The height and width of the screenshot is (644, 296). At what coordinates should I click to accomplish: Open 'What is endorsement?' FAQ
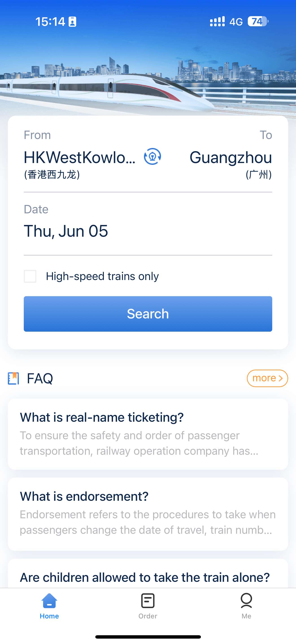148,514
